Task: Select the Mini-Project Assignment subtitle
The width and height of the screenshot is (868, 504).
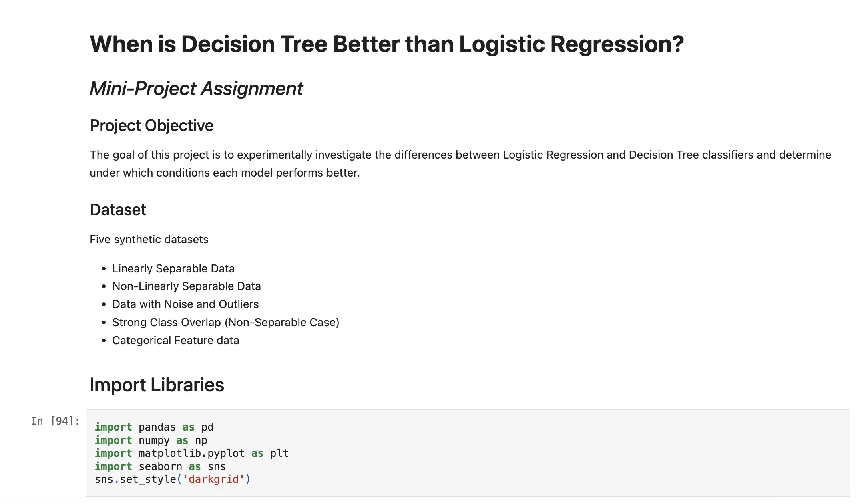Action: point(196,89)
